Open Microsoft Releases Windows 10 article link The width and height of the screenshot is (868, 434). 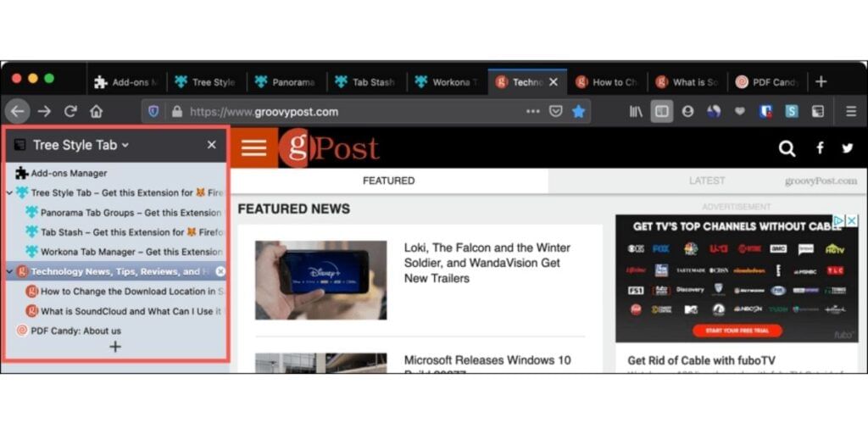tap(487, 364)
